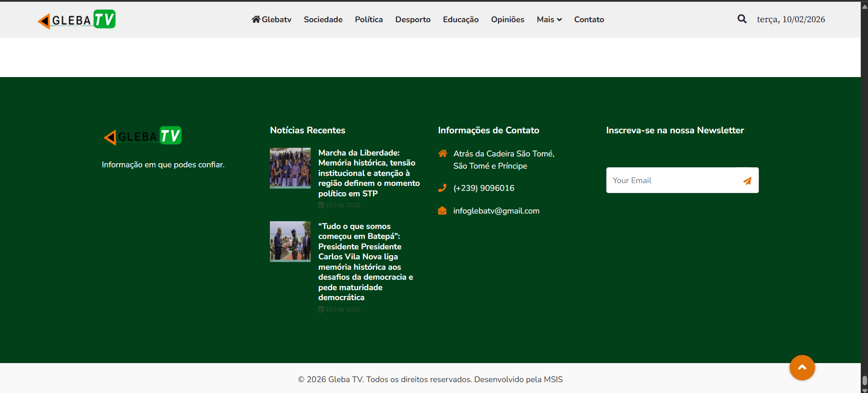Screen dimensions: 868x393
Task: Click the Gleba TV logo in header
Action: [x=77, y=19]
